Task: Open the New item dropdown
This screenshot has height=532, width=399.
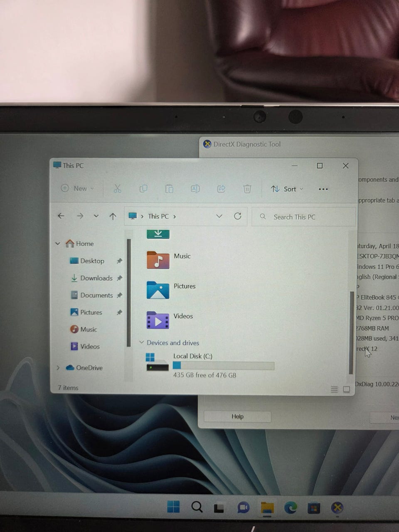Action: 77,188
